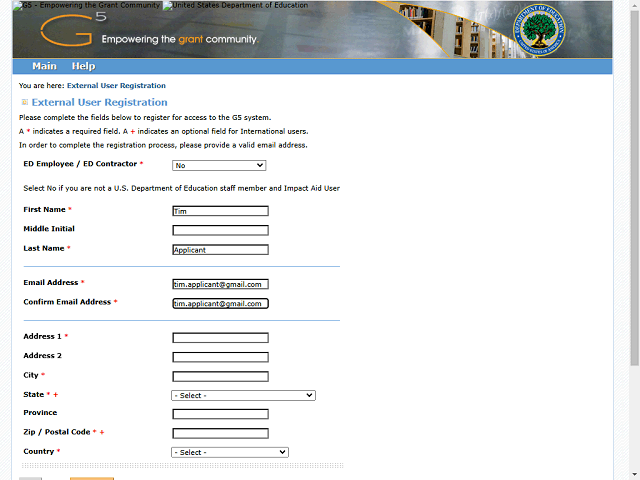This screenshot has width=640, height=480.
Task: Focus the Province field
Action: point(220,414)
